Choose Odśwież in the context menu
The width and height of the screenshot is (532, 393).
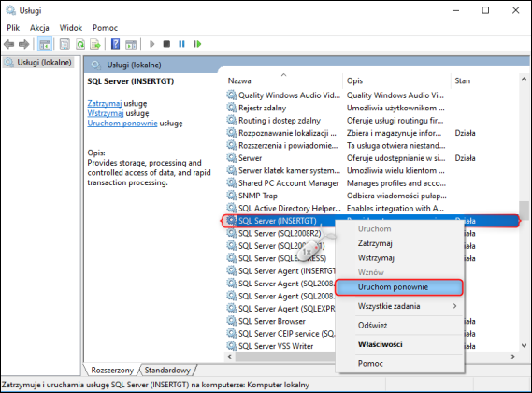pyautogui.click(x=399, y=325)
